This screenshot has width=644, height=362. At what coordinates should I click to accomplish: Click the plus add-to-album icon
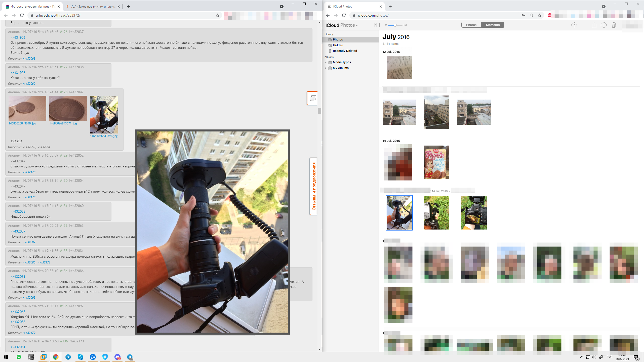[584, 25]
